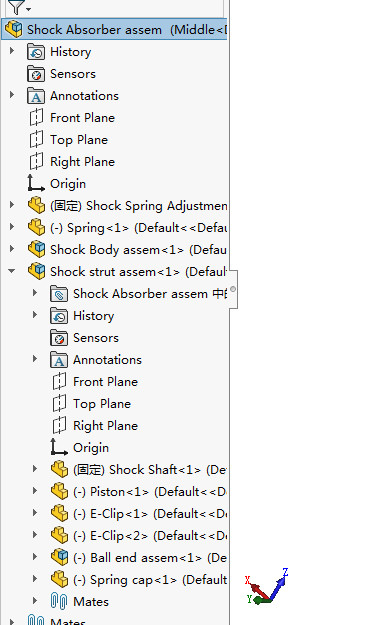
Task: Select the top-level Top Plane item
Action: point(79,140)
